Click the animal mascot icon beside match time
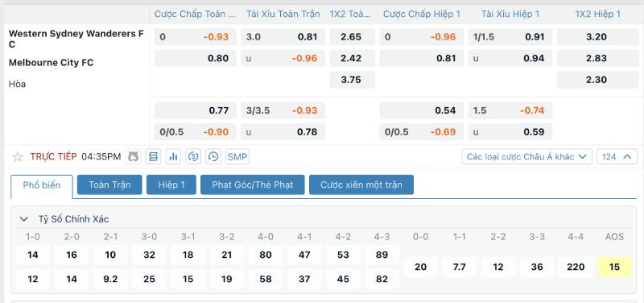Image resolution: width=644 pixels, height=303 pixels. tap(133, 156)
